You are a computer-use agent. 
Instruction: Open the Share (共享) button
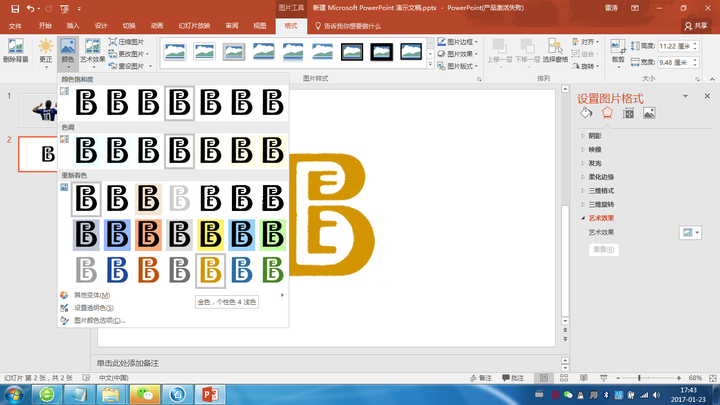696,26
